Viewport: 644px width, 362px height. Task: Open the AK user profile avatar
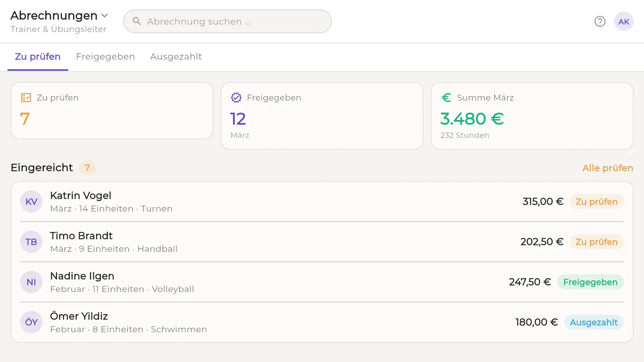(x=624, y=22)
